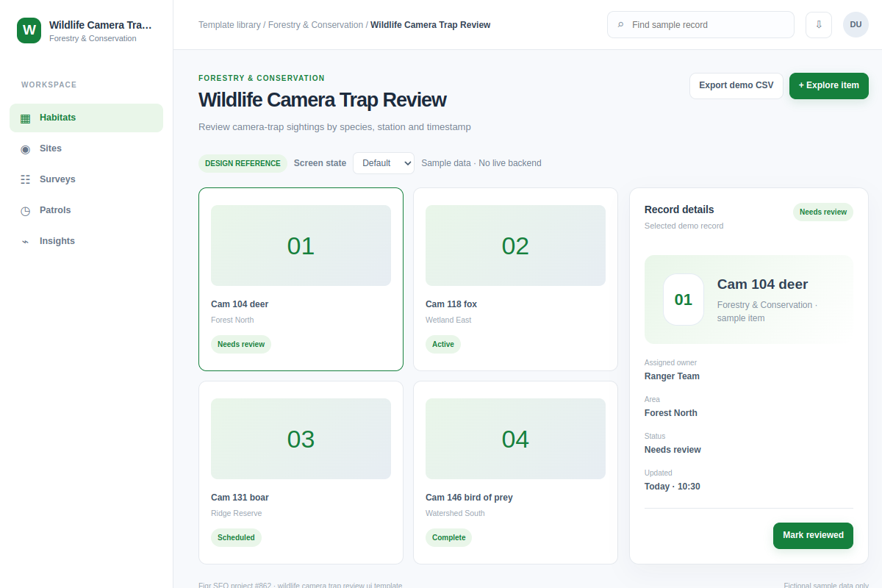
Task: Click the Active status badge
Action: 443,344
